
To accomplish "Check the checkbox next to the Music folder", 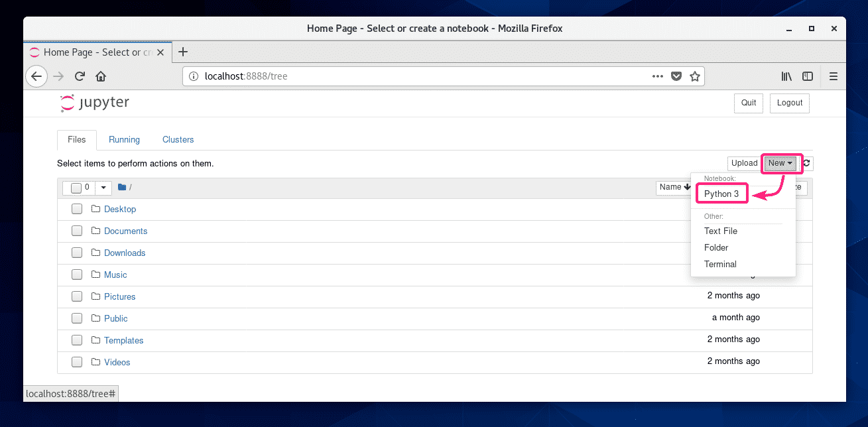I will click(x=76, y=274).
